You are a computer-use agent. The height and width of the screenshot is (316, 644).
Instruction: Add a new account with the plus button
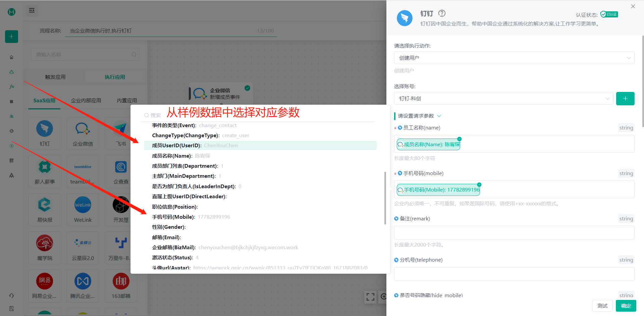[625, 98]
